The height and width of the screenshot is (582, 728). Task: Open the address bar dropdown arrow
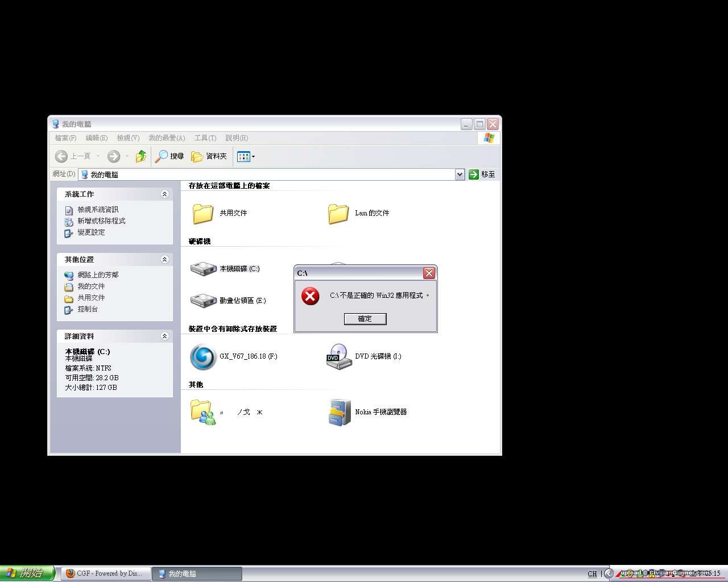tap(460, 174)
